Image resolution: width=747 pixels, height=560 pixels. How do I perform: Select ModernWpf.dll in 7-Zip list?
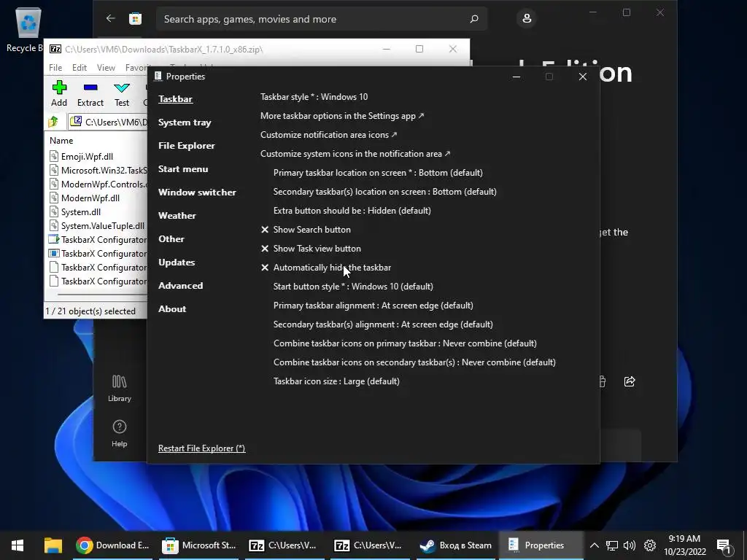tap(85, 198)
